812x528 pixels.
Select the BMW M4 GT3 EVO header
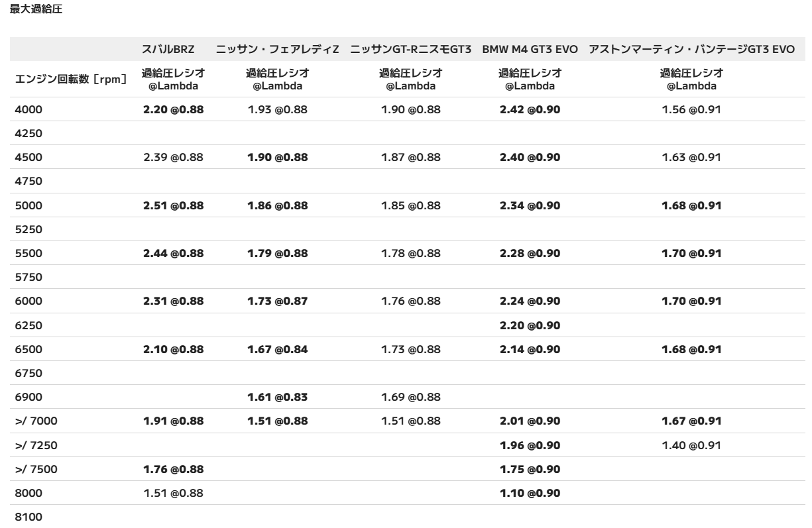pyautogui.click(x=530, y=49)
